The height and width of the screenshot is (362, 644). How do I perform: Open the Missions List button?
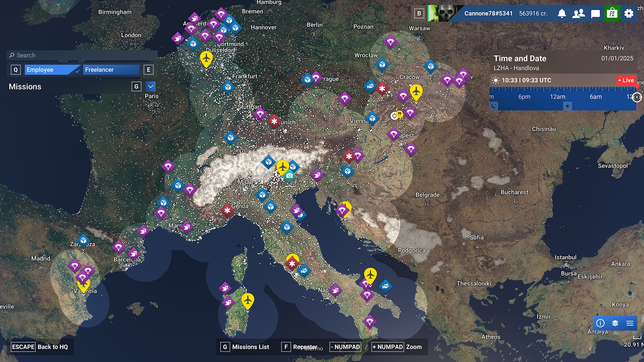coord(245,347)
